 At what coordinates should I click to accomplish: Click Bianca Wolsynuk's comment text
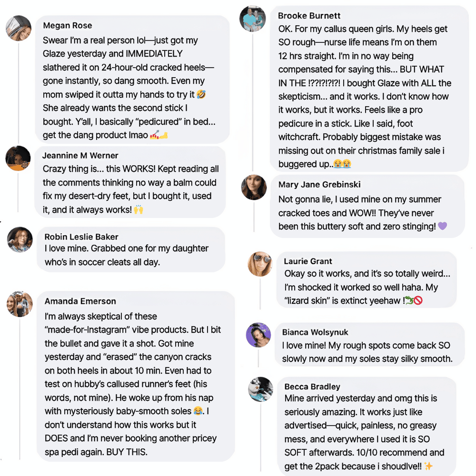coord(367,352)
